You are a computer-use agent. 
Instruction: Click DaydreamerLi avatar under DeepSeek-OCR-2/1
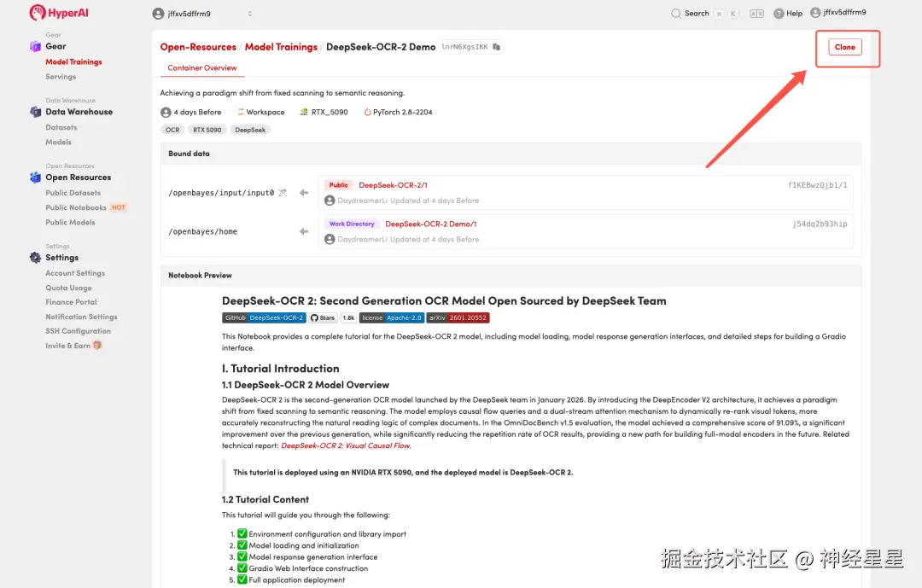coord(330,201)
